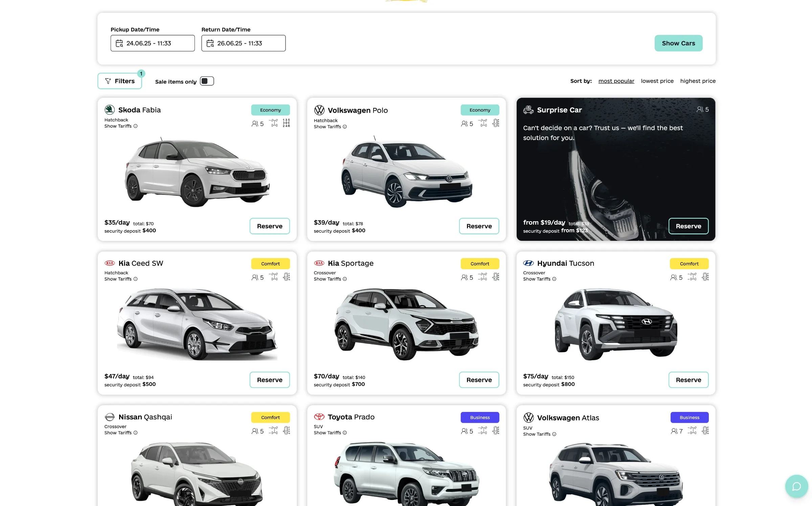Click the Volkswagen logo on Atlas card
812x506 pixels.
click(528, 418)
